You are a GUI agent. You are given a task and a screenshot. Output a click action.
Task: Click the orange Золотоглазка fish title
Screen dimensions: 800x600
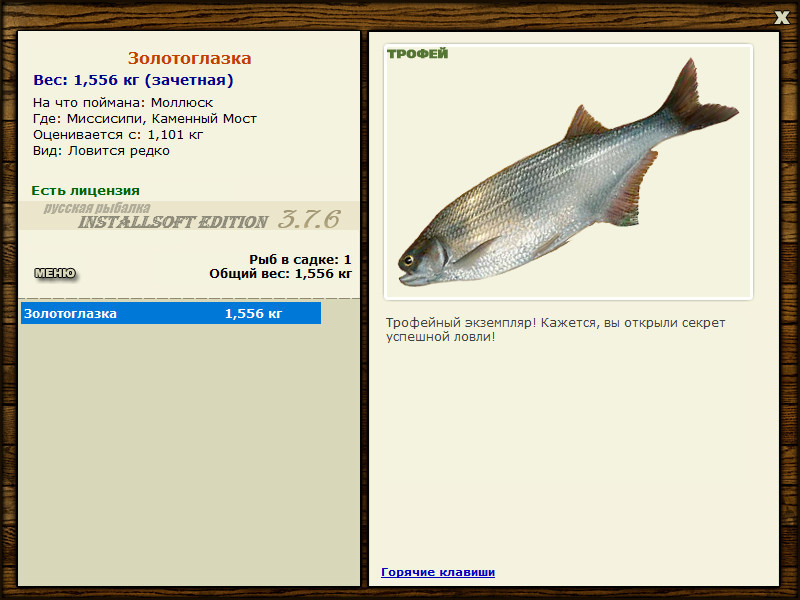coord(189,58)
